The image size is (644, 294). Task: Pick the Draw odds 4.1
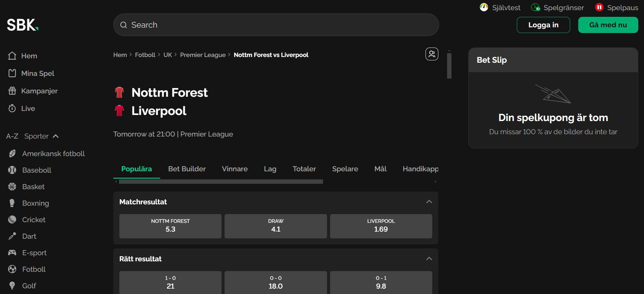point(275,226)
